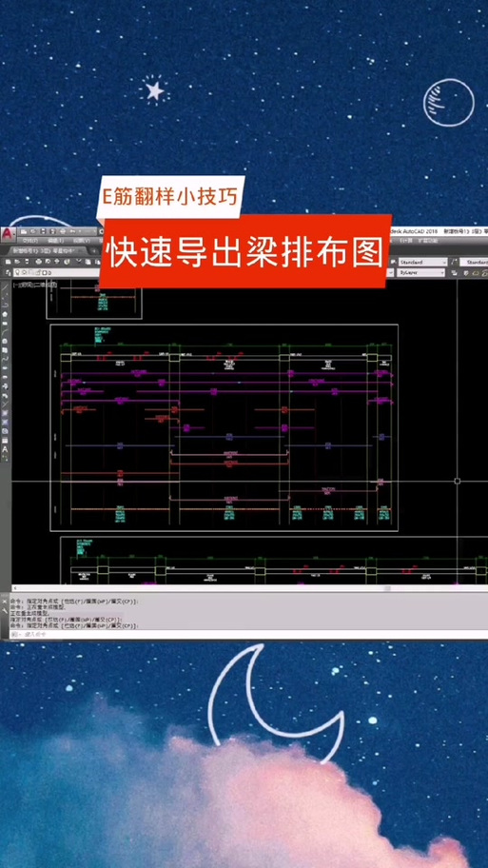Click the horizontal scrollbar thumb below the drawing
The image size is (488, 868).
coord(387,588)
